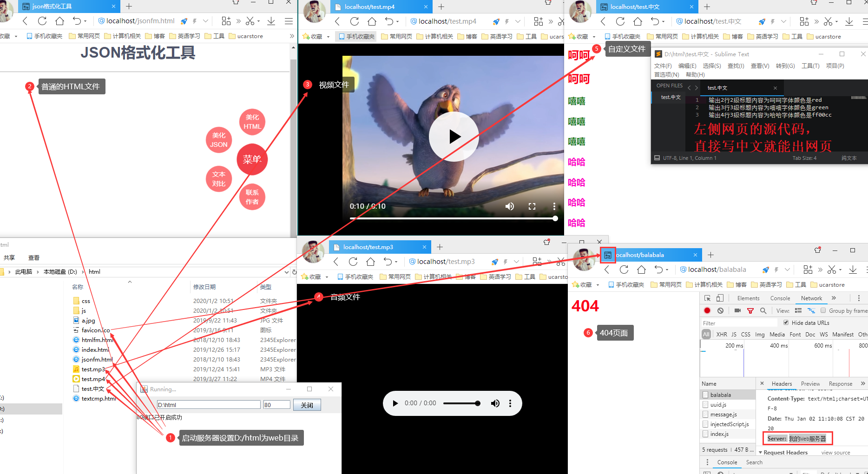Screen dimensions: 868x474
Task: Open the 首选项(N) menu in Sublime Text
Action: click(667, 74)
